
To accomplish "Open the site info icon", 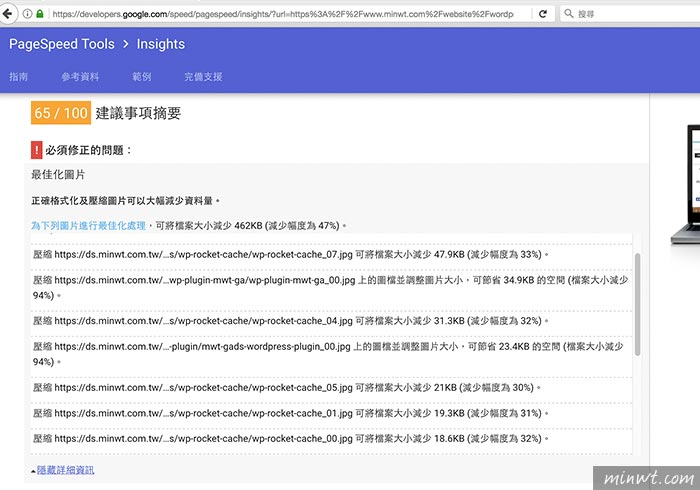I will (x=27, y=14).
